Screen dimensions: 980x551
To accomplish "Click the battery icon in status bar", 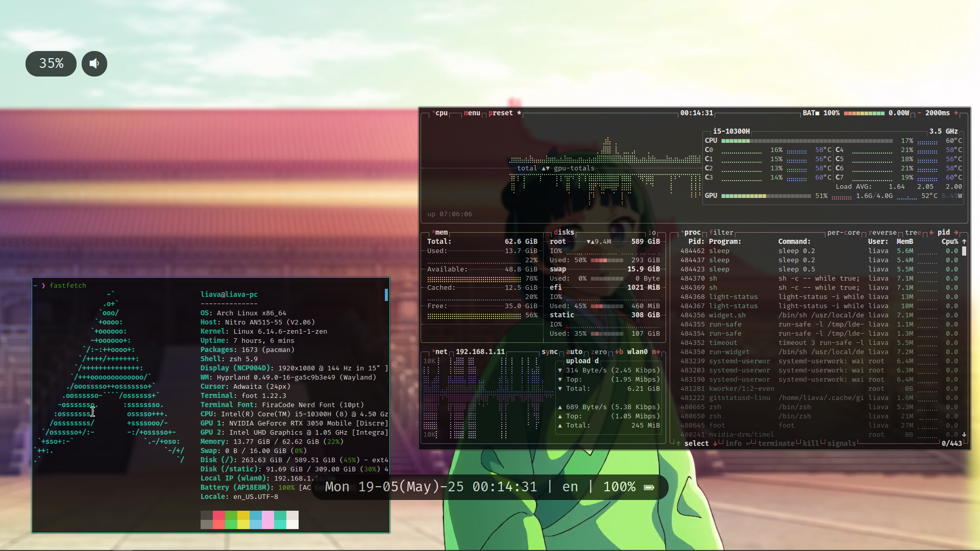I will (x=649, y=487).
